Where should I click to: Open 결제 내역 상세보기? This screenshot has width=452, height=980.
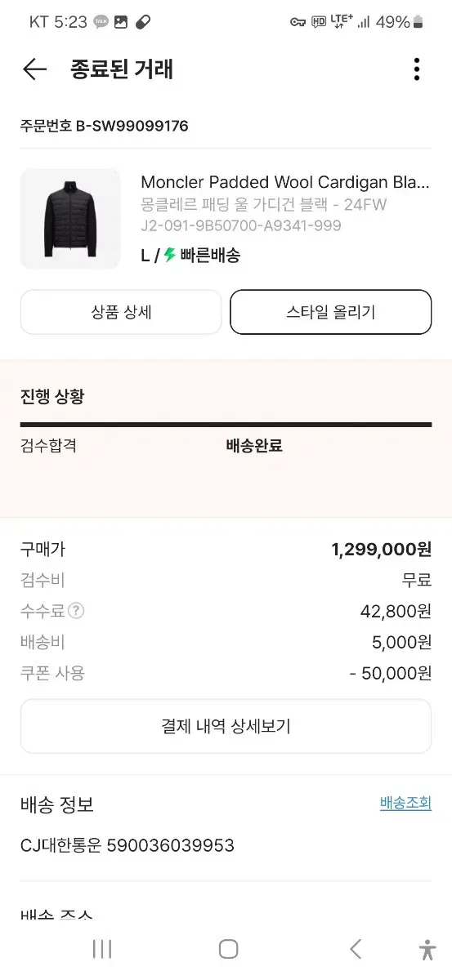click(x=226, y=726)
